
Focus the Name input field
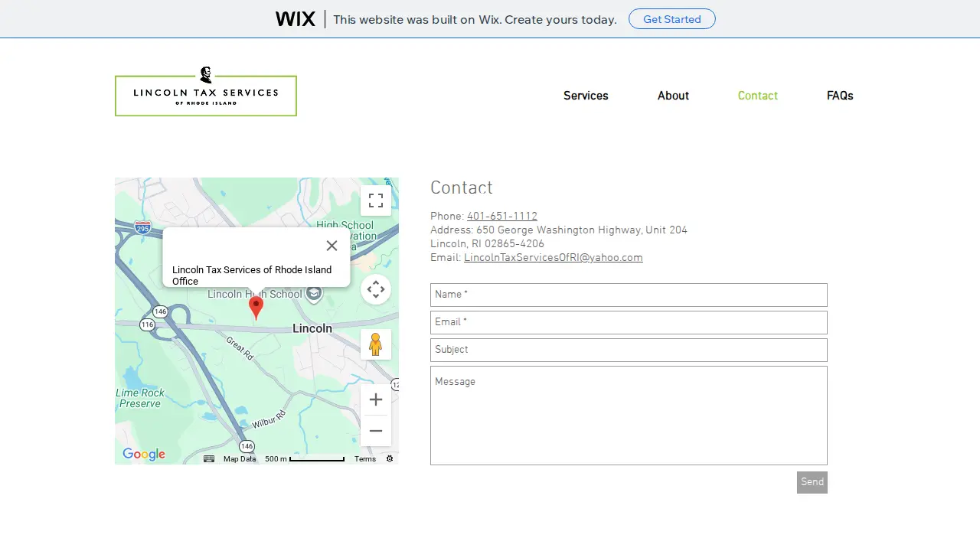tap(629, 295)
